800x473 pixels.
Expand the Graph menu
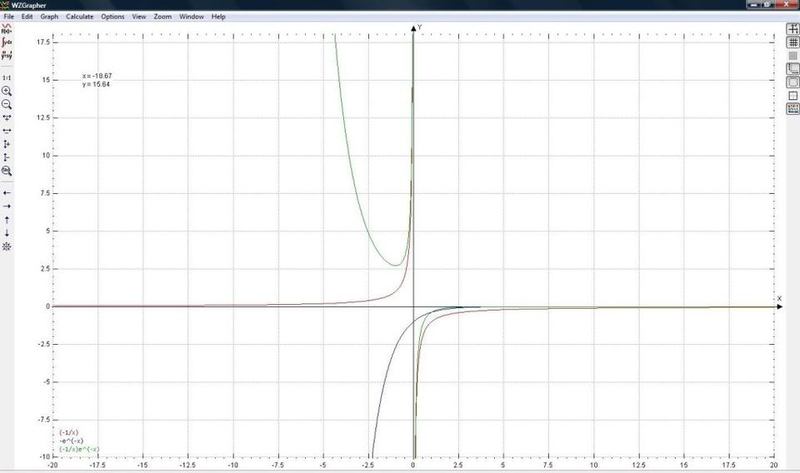point(50,17)
